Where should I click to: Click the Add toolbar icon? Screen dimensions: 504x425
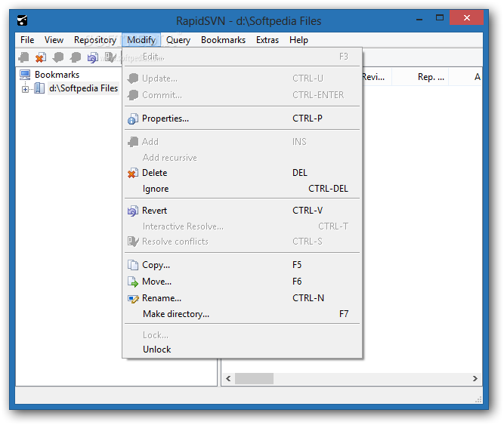(x=23, y=57)
